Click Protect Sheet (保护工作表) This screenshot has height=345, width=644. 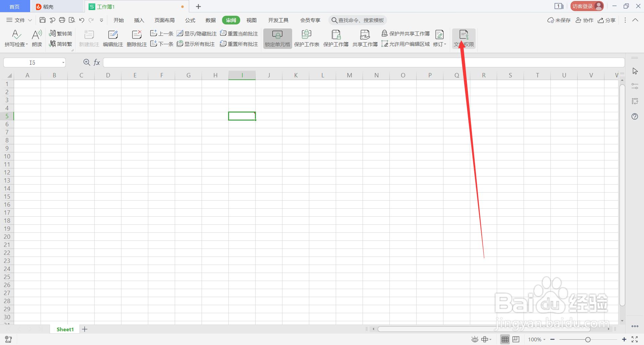[x=307, y=39]
